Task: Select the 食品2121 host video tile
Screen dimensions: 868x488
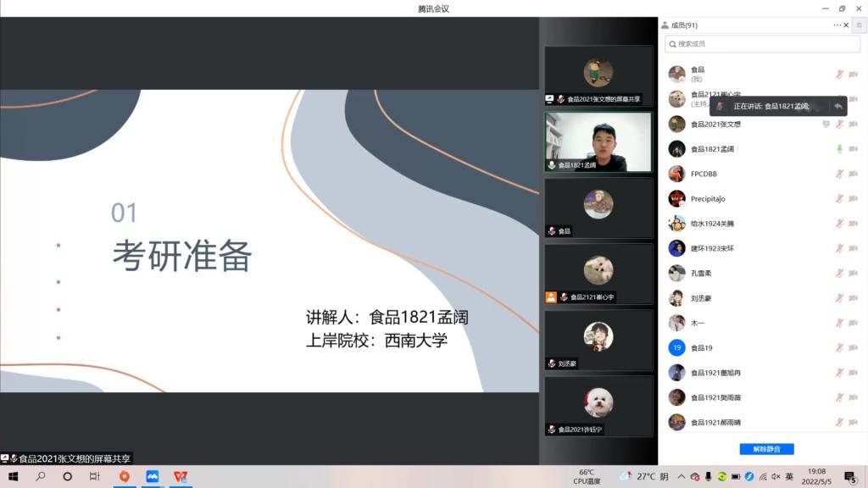Action: (598, 274)
